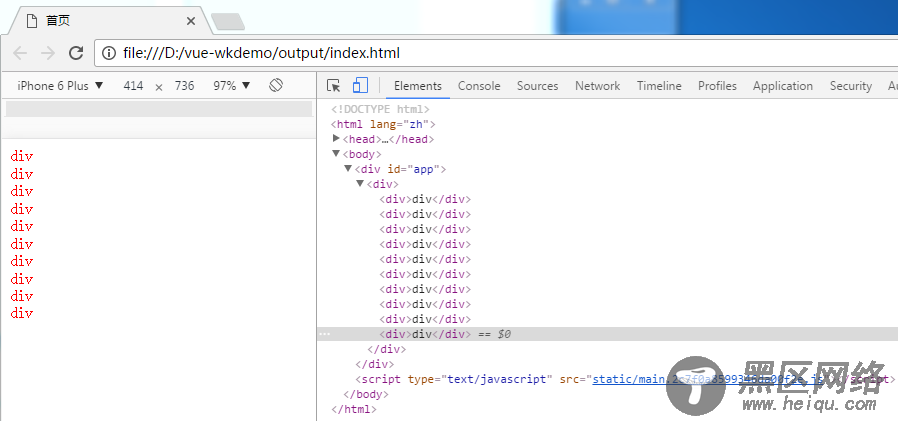Switch to the Elements tab
This screenshot has height=421, width=898.
click(x=418, y=86)
